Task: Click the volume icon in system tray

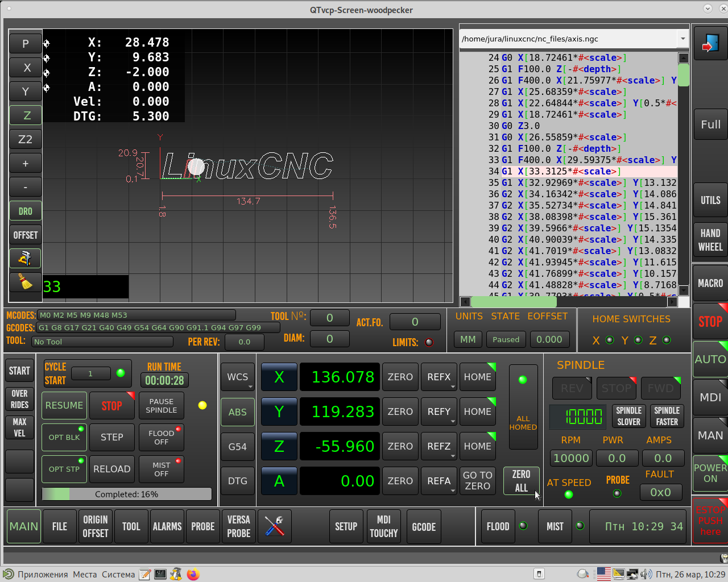Action: click(x=646, y=574)
